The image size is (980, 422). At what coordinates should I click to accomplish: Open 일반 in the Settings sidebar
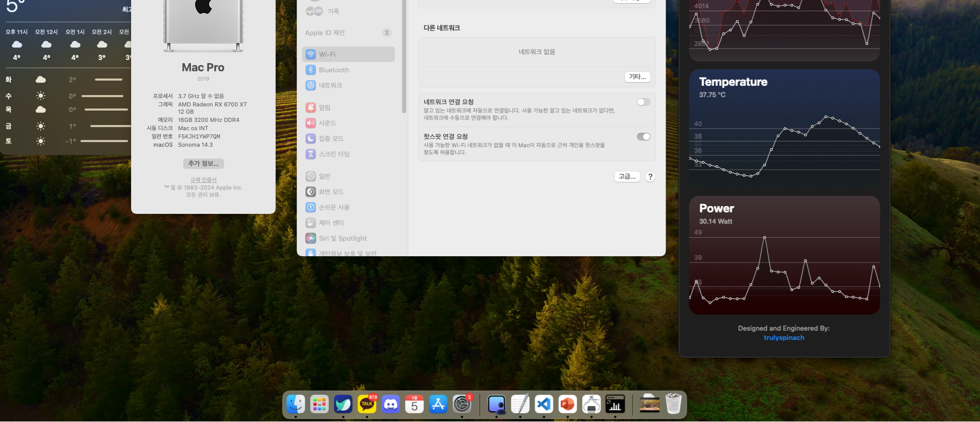pos(348,176)
